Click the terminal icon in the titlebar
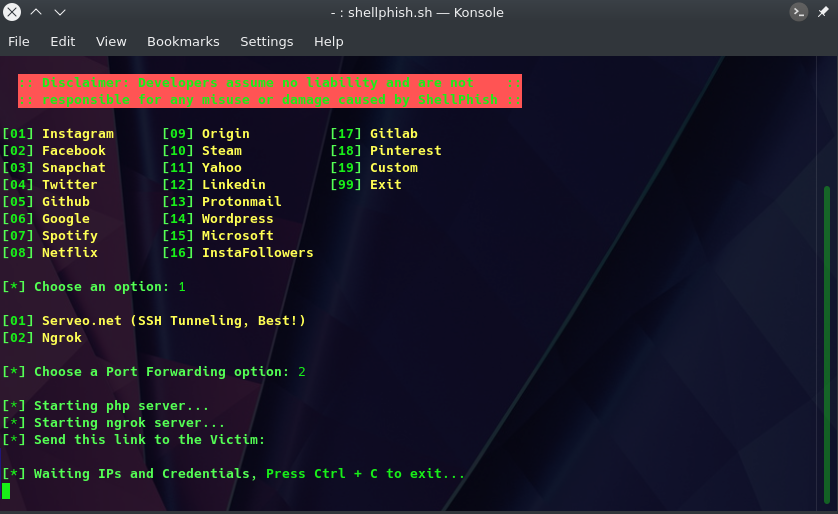Image resolution: width=838 pixels, height=514 pixels. (798, 12)
